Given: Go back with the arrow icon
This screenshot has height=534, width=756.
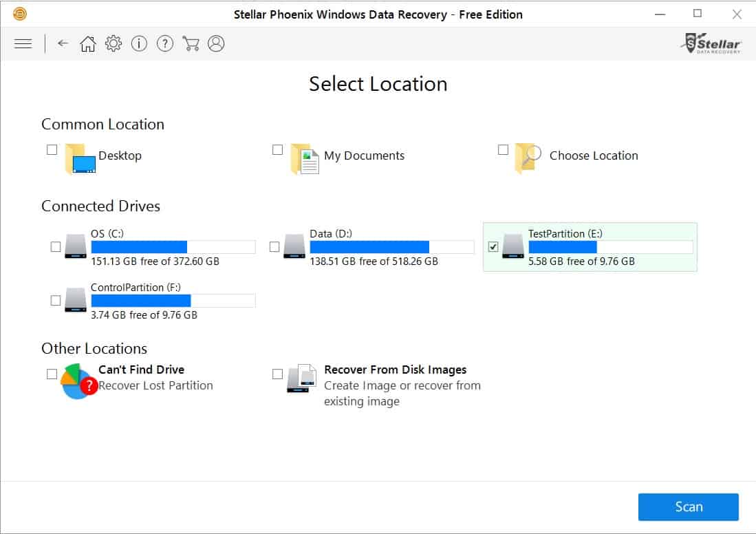Looking at the screenshot, I should coord(63,43).
